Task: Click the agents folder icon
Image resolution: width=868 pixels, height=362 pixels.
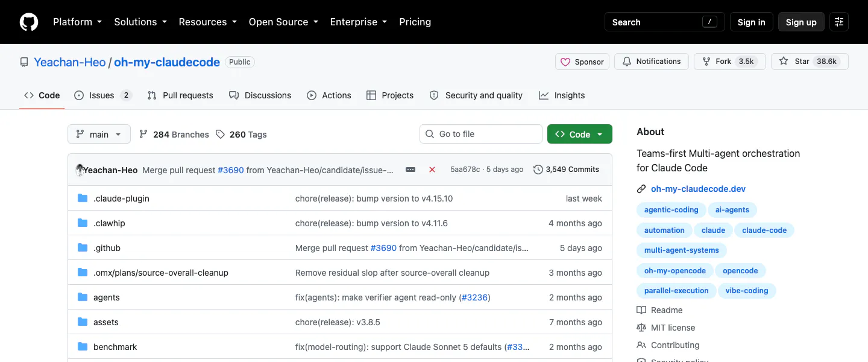Action: pos(83,297)
